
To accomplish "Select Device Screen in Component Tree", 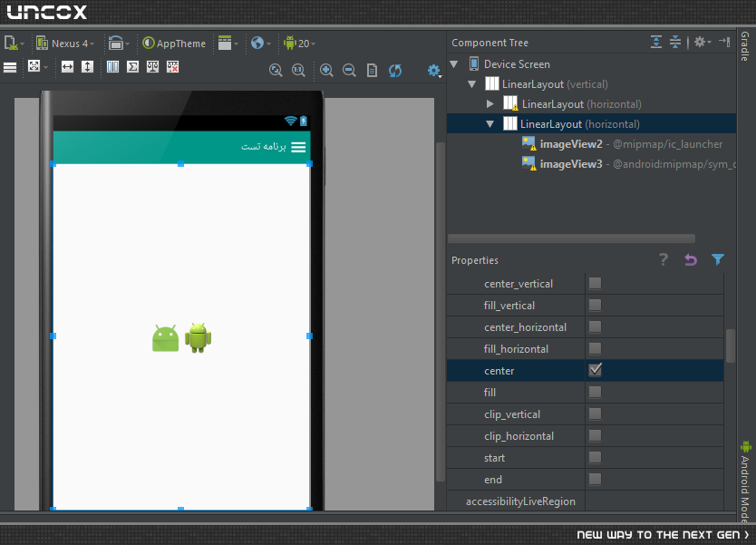I will [x=517, y=64].
